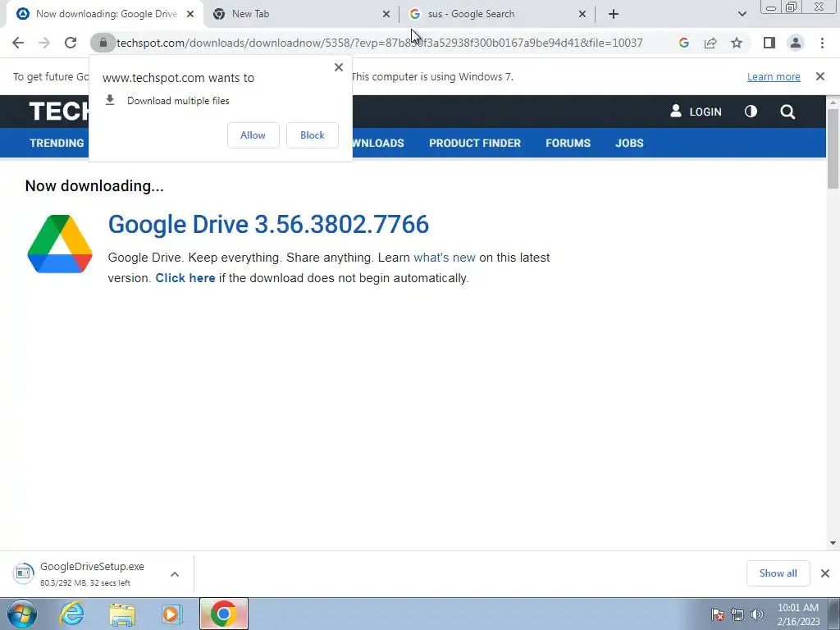Open site info lock icon

(x=103, y=43)
